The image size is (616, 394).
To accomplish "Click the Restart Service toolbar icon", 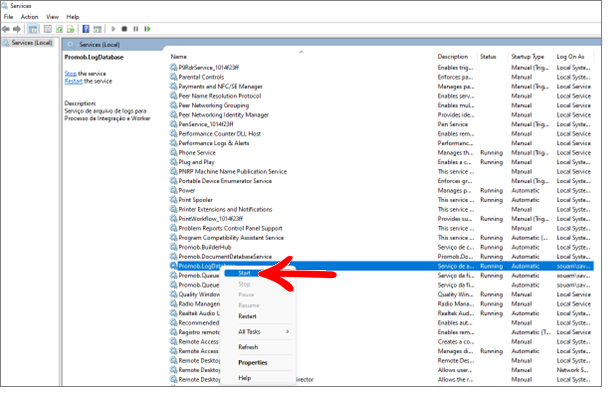I will coord(147,29).
